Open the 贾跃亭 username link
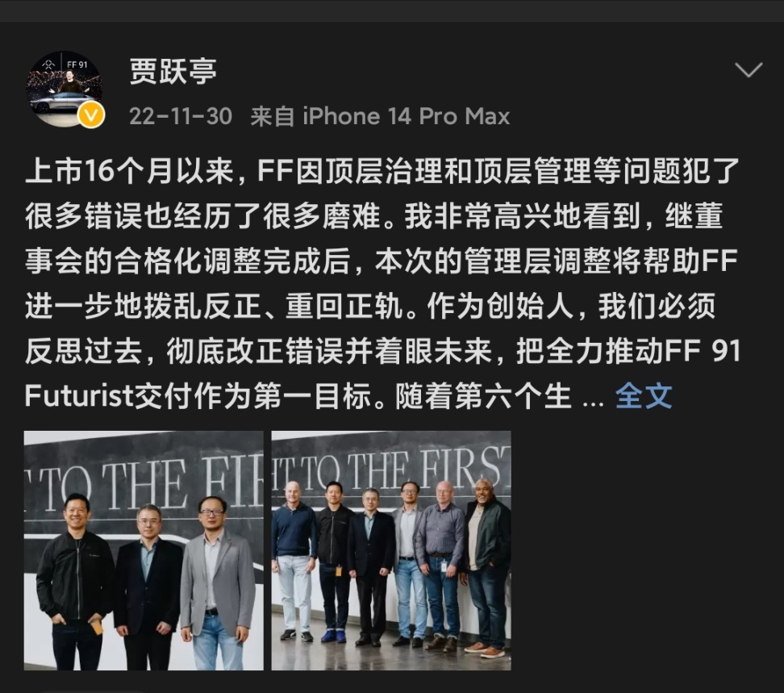This screenshot has height=693, width=784. pyautogui.click(x=173, y=71)
